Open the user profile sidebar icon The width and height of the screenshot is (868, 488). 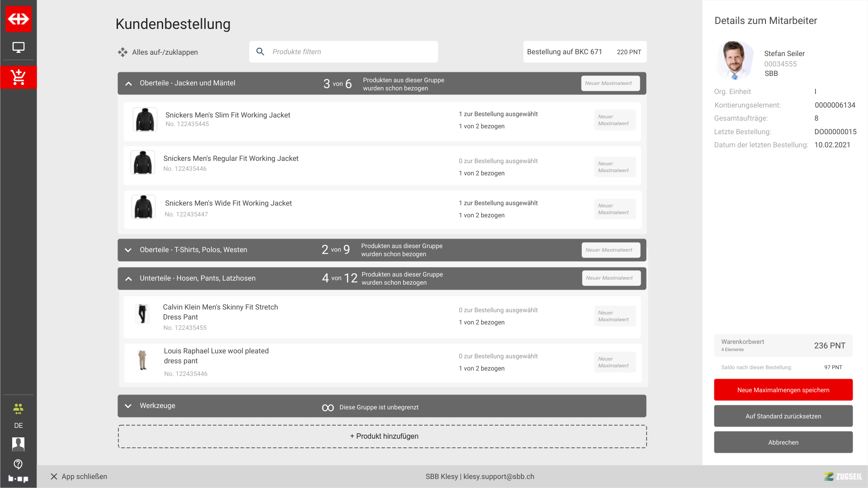(18, 444)
